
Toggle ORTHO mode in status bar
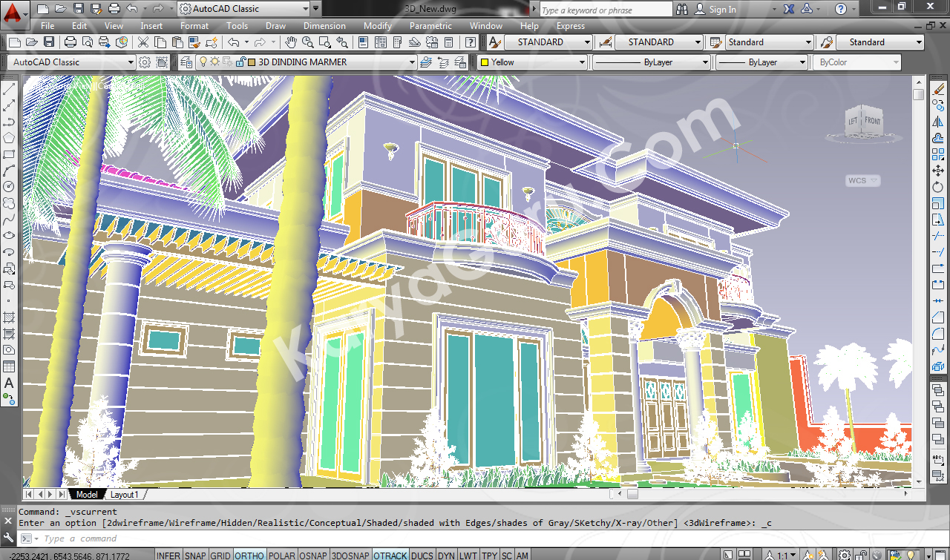(249, 556)
